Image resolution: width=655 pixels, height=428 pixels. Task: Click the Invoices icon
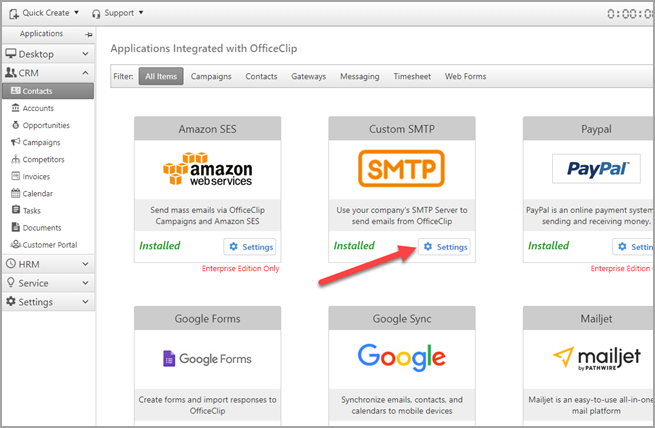[x=15, y=176]
